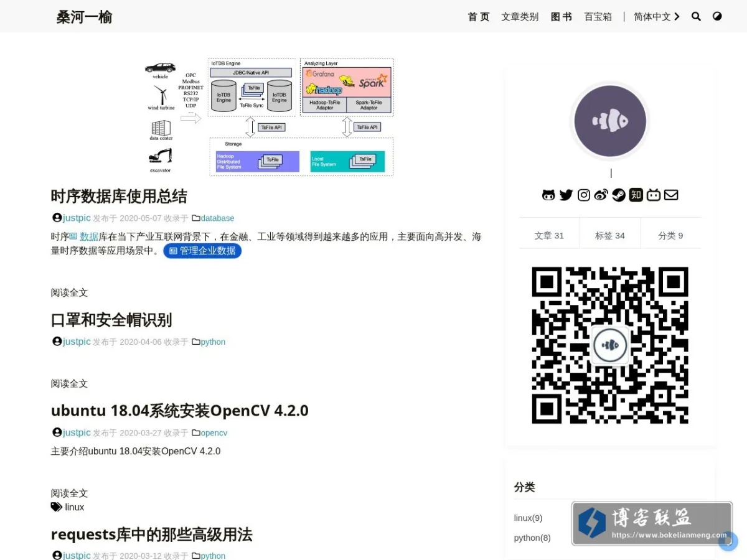This screenshot has width=747, height=560.
Task: Click 阅读全文 under 口罩和安全帽识别
Action: 69,383
